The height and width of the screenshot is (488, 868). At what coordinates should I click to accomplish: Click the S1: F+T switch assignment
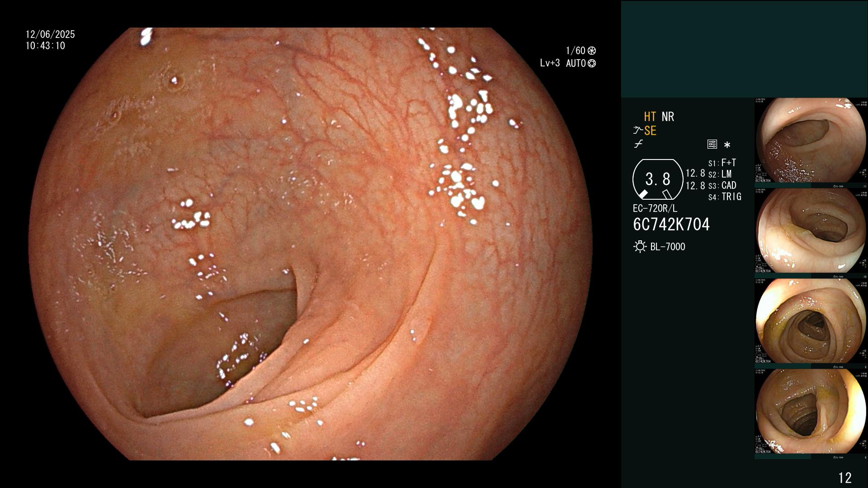722,163
